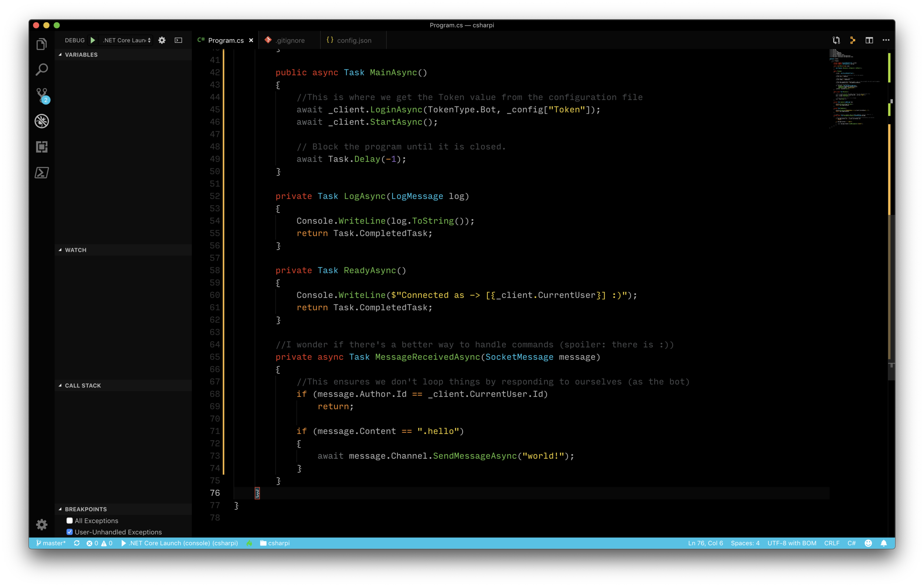Enable the All Exceptions breakpoint
The image size is (924, 587).
69,521
